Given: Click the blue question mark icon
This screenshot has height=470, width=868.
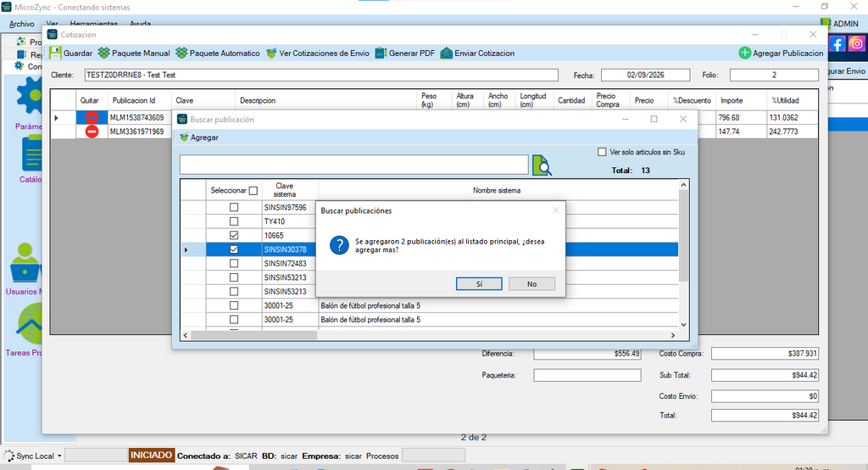Looking at the screenshot, I should (339, 245).
